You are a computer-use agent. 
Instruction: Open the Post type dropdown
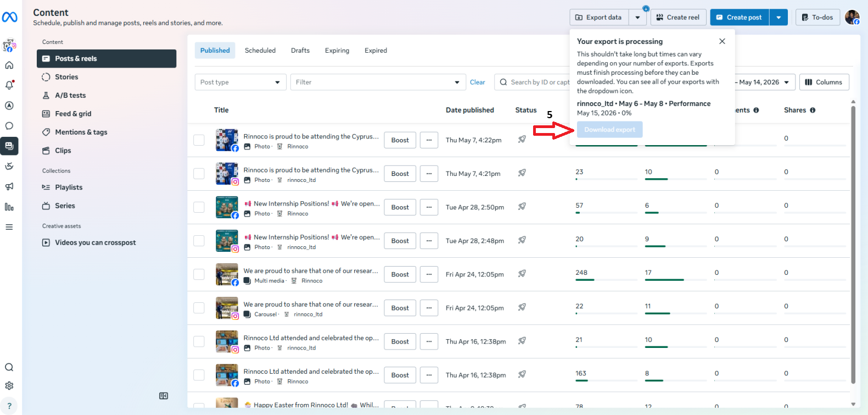click(x=240, y=82)
